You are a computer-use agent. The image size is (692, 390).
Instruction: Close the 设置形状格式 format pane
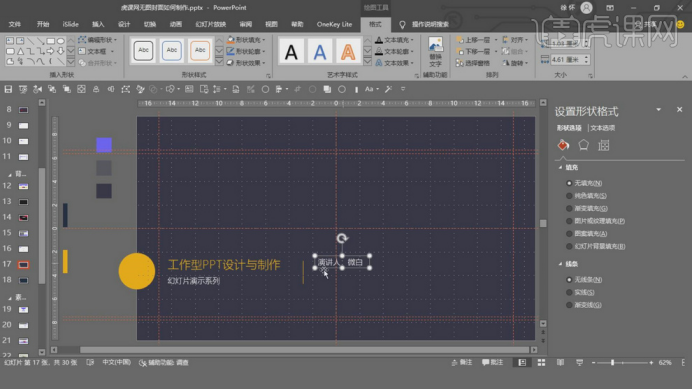[x=679, y=109]
